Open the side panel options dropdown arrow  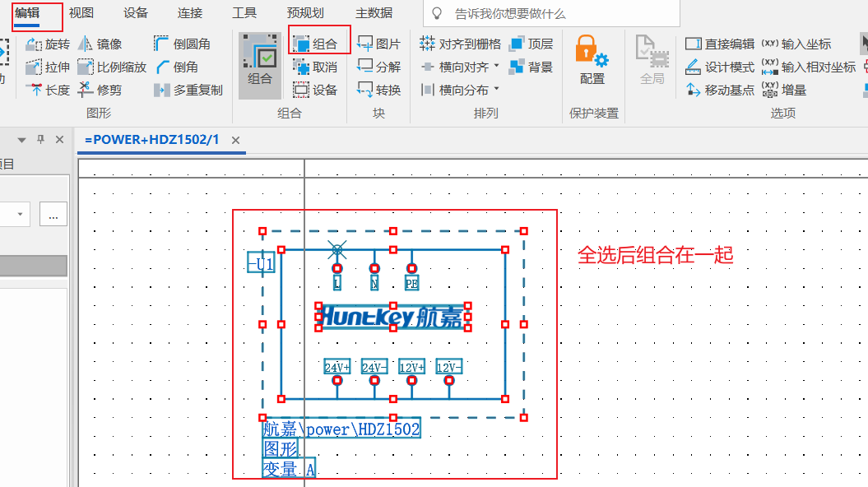(21, 140)
